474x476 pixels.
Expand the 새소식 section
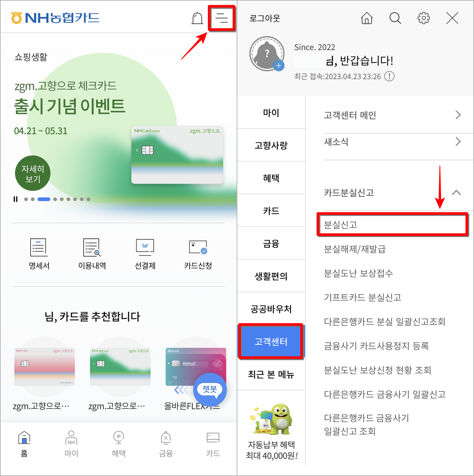[458, 142]
